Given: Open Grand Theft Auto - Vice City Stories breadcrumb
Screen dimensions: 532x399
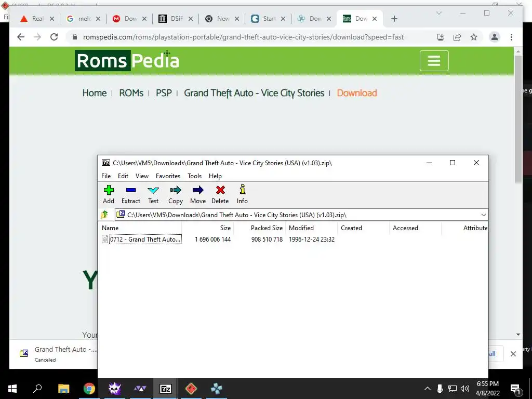Looking at the screenshot, I should pyautogui.click(x=254, y=93).
